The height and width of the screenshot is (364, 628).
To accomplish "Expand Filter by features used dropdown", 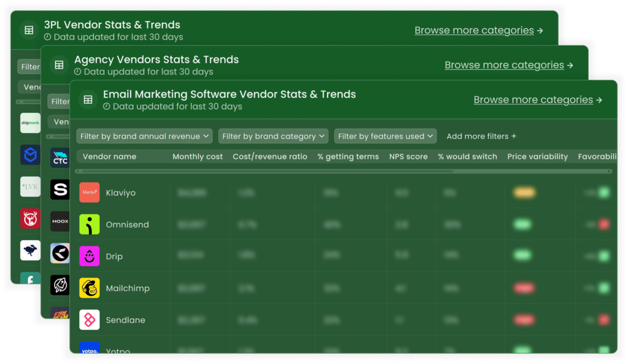I will click(385, 137).
